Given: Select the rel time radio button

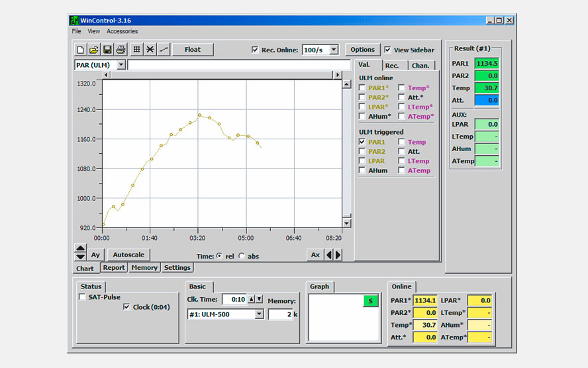Looking at the screenshot, I should point(219,256).
